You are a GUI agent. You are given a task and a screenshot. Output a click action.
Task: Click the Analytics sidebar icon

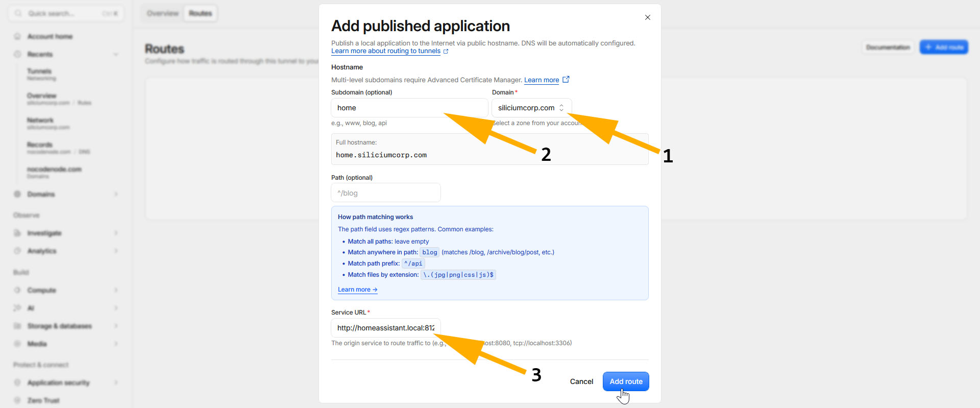[17, 251]
